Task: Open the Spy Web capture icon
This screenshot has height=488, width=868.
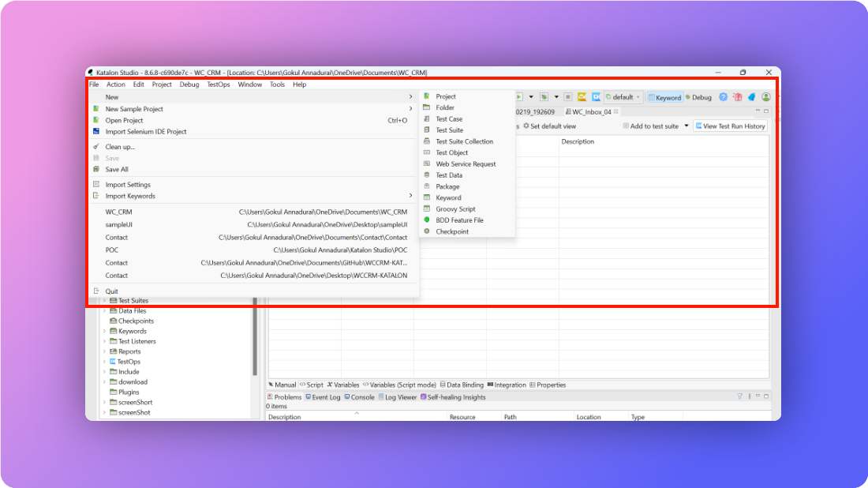Action: (x=582, y=96)
